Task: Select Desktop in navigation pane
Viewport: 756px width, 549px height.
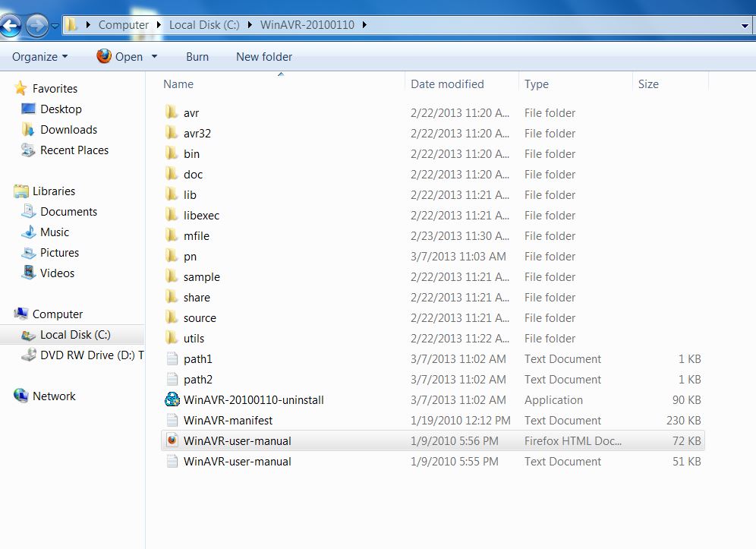Action: tap(61, 109)
